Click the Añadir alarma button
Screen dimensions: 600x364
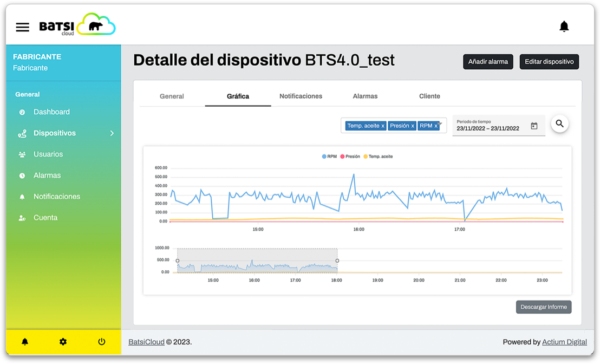pyautogui.click(x=487, y=62)
